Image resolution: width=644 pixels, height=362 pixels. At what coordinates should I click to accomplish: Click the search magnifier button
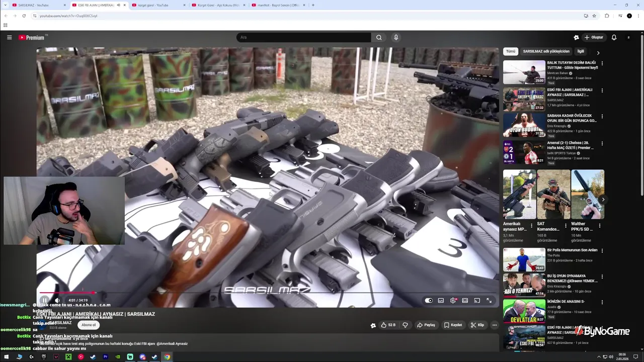coord(379,37)
